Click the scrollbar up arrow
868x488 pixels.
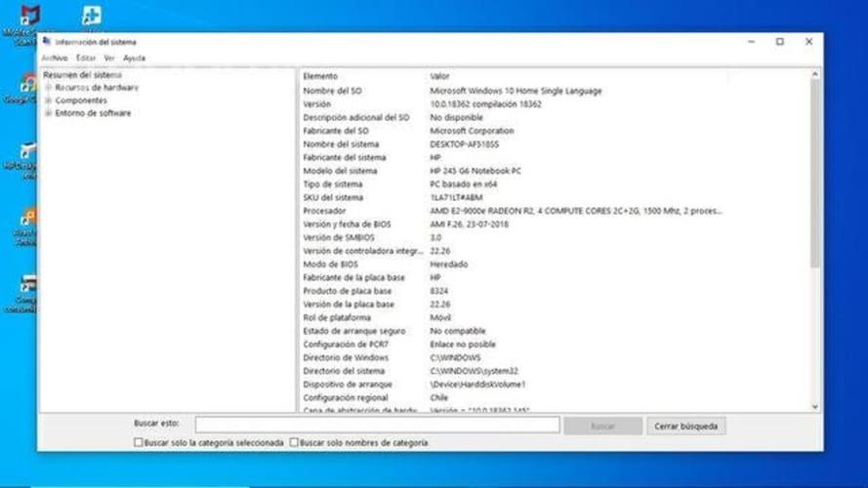815,74
